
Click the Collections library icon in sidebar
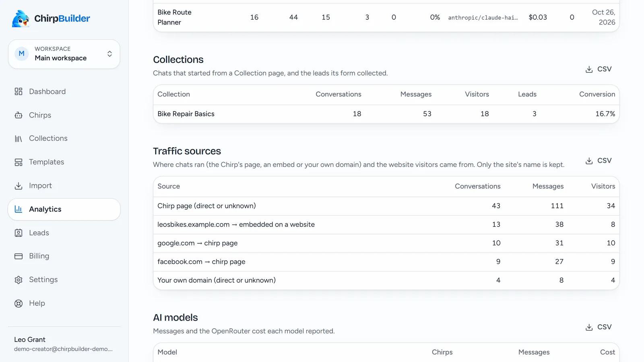click(19, 139)
